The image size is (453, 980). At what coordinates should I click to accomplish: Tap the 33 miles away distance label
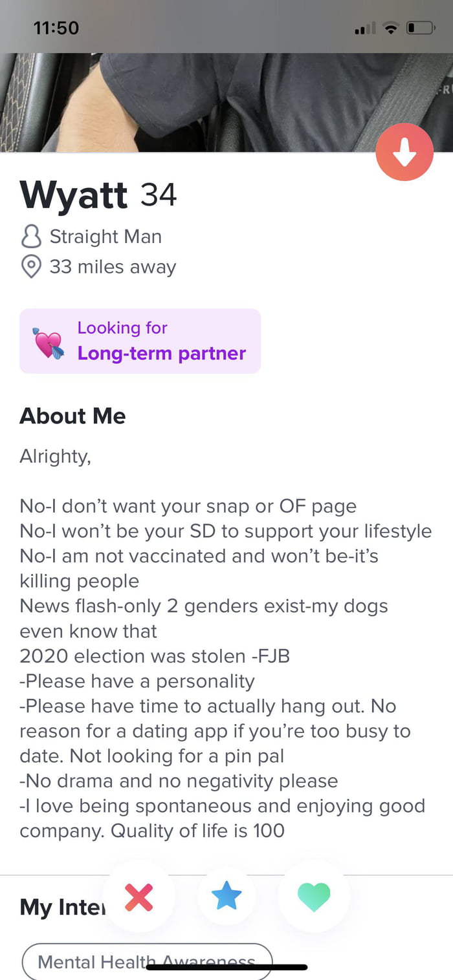click(x=113, y=266)
